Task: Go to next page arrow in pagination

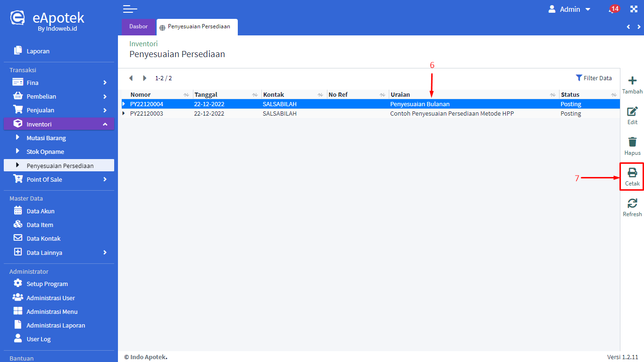Action: 145,78
